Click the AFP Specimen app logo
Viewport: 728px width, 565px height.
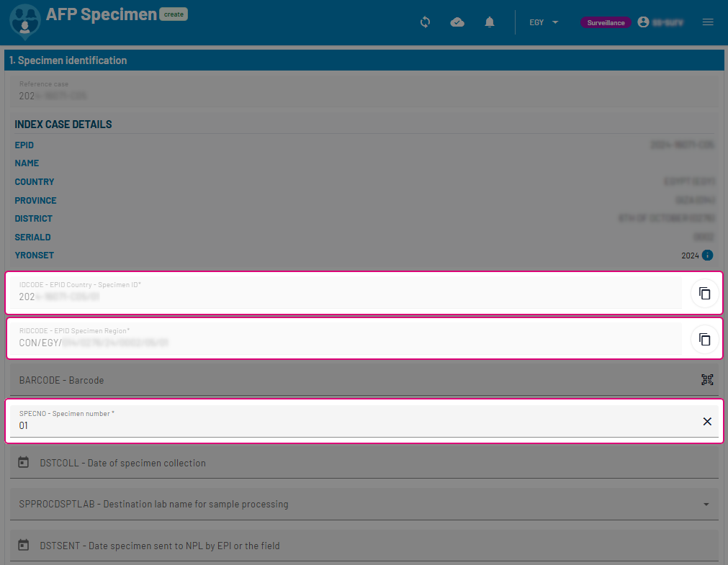click(x=25, y=22)
